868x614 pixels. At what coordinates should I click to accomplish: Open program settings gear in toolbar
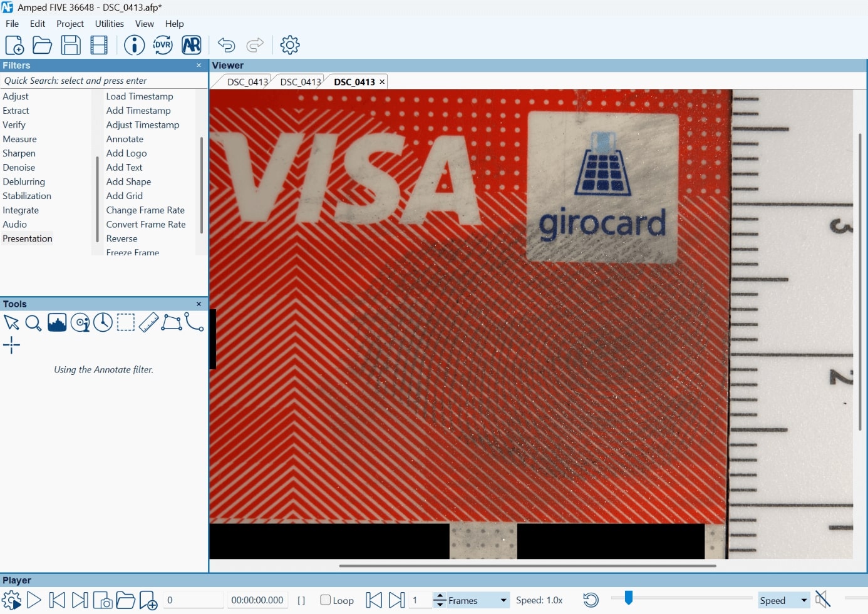point(290,45)
